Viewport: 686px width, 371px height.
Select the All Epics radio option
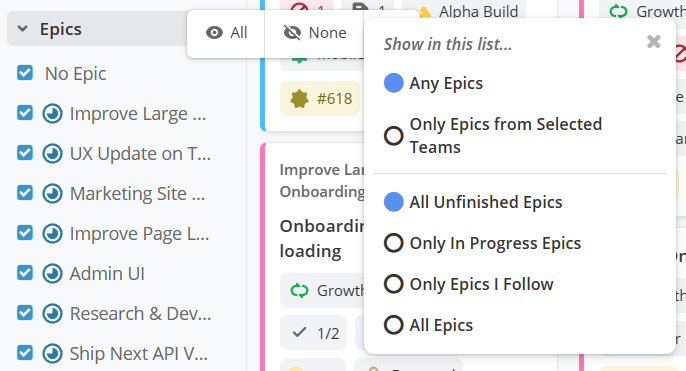click(428, 325)
